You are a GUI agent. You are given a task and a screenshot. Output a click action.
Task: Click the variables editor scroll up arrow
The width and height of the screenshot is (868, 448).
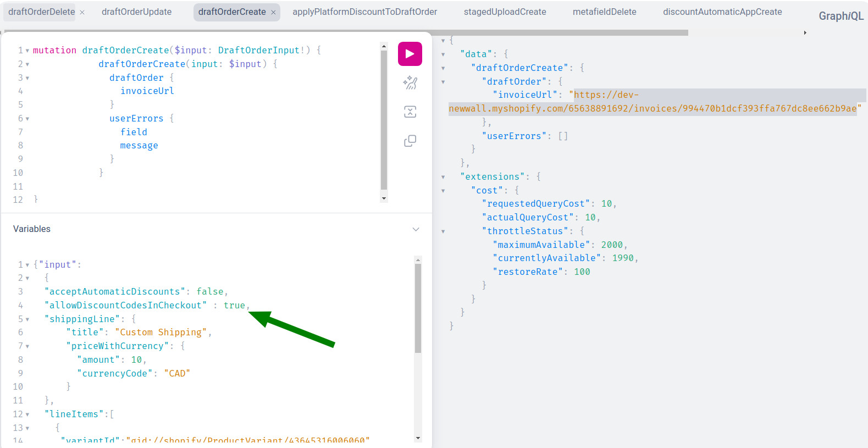click(418, 259)
